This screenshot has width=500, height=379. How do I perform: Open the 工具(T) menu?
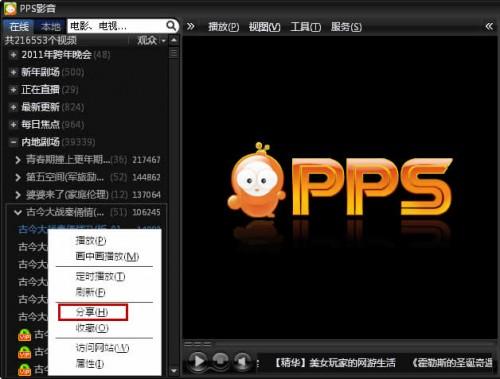[306, 27]
